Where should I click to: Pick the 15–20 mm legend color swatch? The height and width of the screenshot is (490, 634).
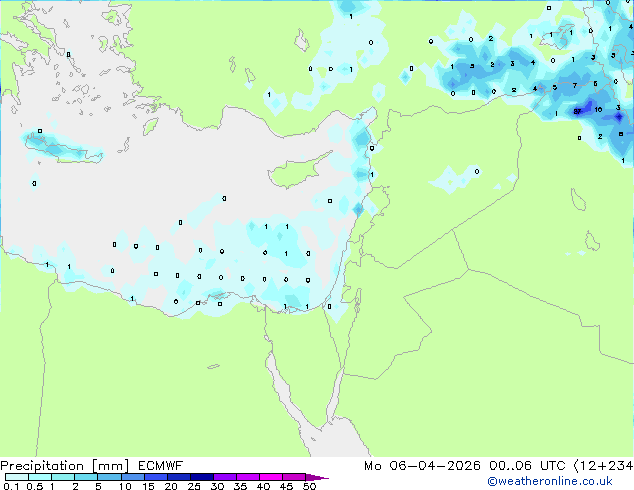click(155, 477)
